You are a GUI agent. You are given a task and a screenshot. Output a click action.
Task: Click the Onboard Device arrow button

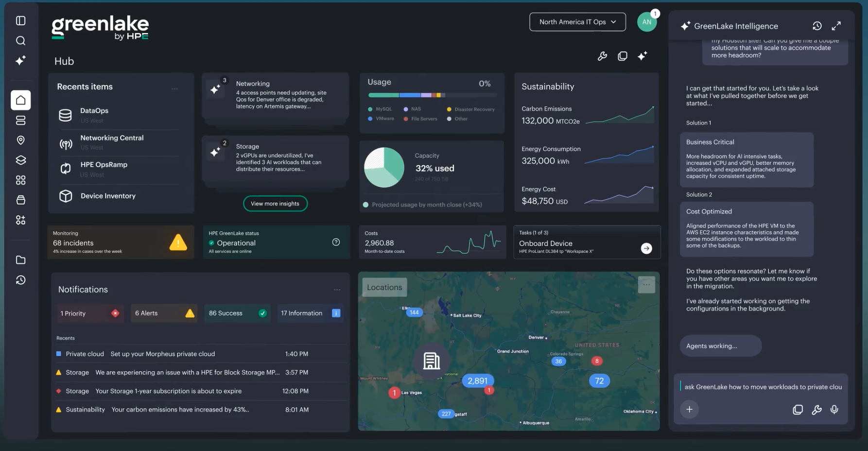[646, 248]
